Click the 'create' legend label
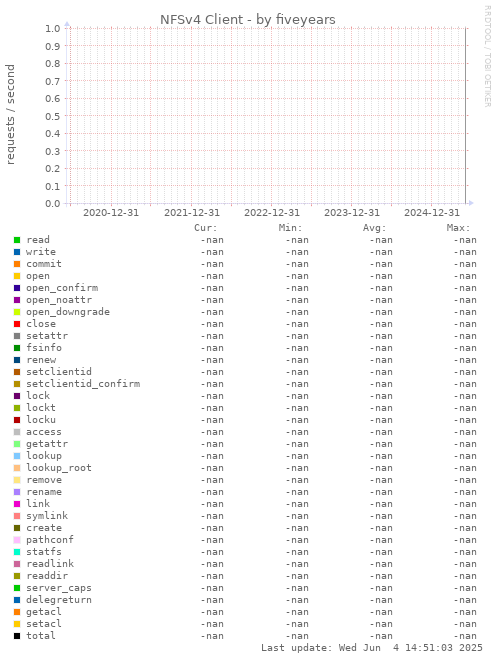The height and width of the screenshot is (660, 497). [44, 528]
